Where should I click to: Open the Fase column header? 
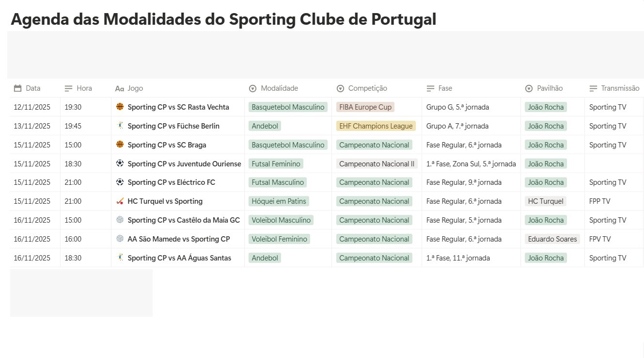(445, 88)
